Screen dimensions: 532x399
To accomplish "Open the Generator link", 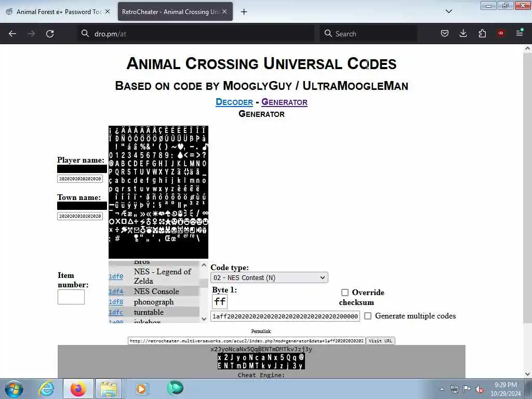I will pos(284,102).
